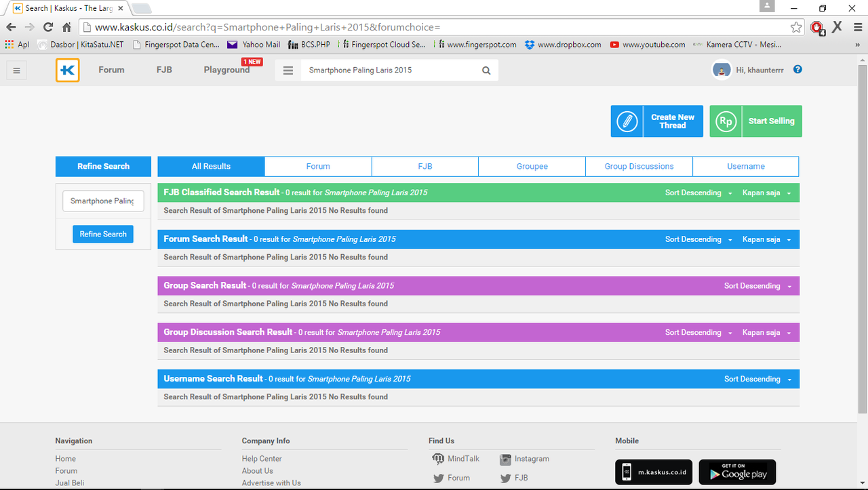868x490 pixels.
Task: Open Help Center footer link
Action: [x=262, y=459]
